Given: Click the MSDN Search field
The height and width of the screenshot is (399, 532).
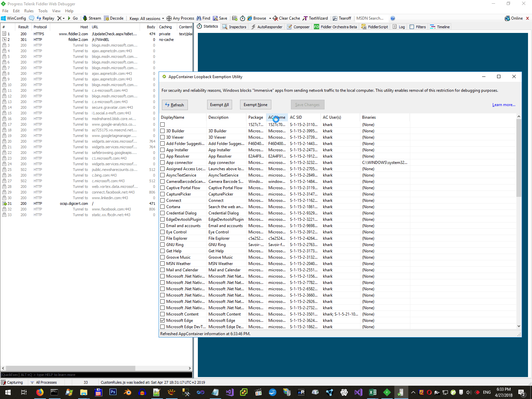Looking at the screenshot, I should 371,18.
